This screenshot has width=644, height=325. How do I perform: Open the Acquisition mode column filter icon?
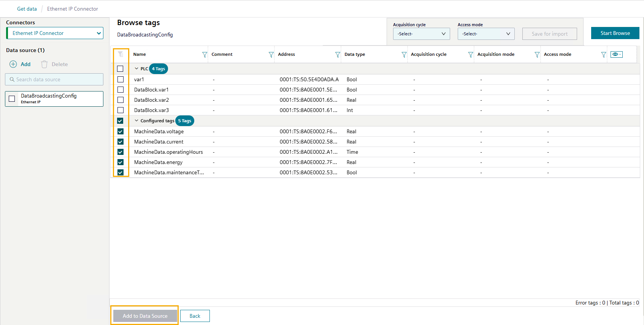point(537,55)
